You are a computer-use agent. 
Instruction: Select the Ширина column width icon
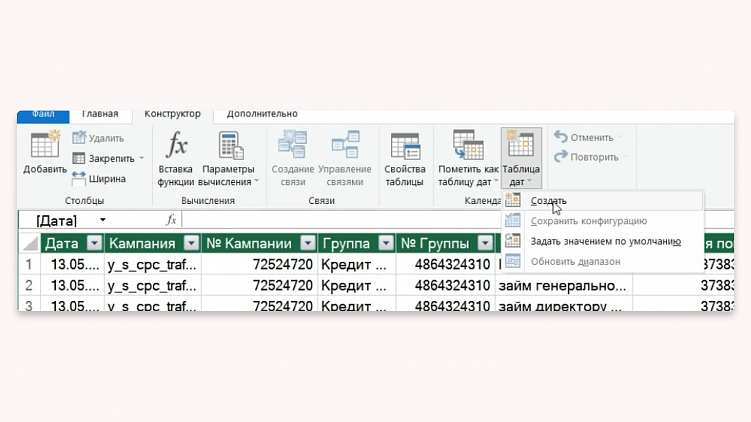point(79,179)
